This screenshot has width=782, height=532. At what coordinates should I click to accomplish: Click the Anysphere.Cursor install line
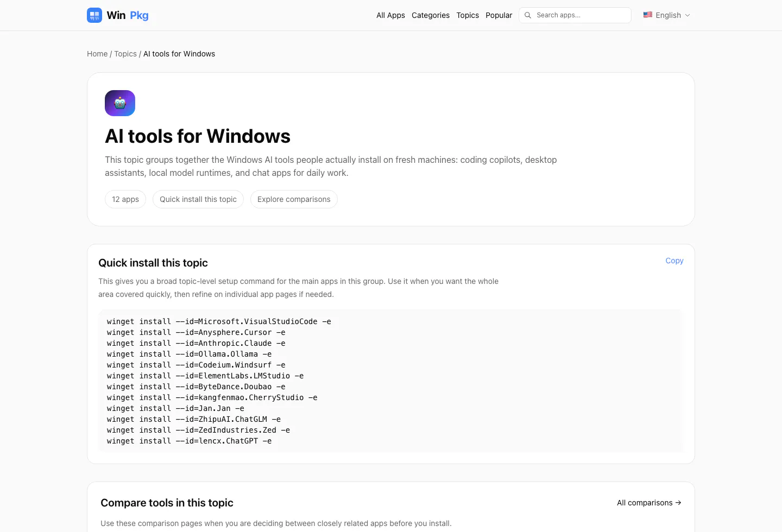196,332
